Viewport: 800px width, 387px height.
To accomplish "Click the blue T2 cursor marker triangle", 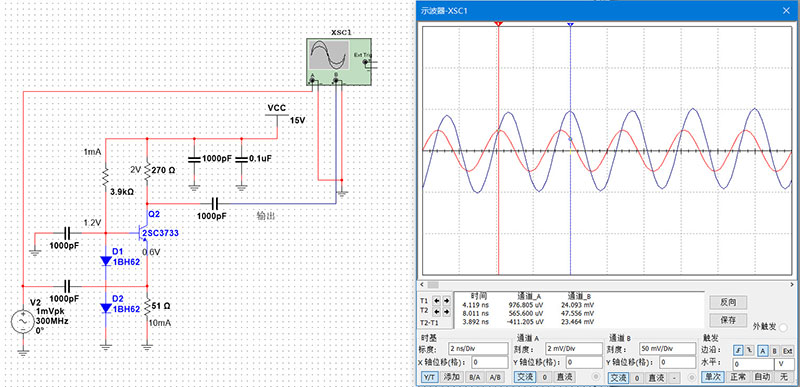I will [570, 24].
